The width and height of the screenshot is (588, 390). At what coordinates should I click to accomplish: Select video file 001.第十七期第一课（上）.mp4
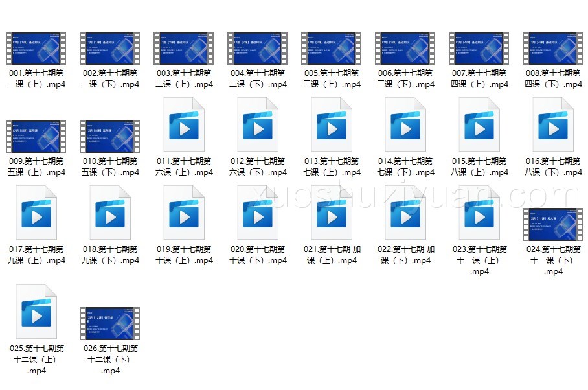[x=36, y=48]
